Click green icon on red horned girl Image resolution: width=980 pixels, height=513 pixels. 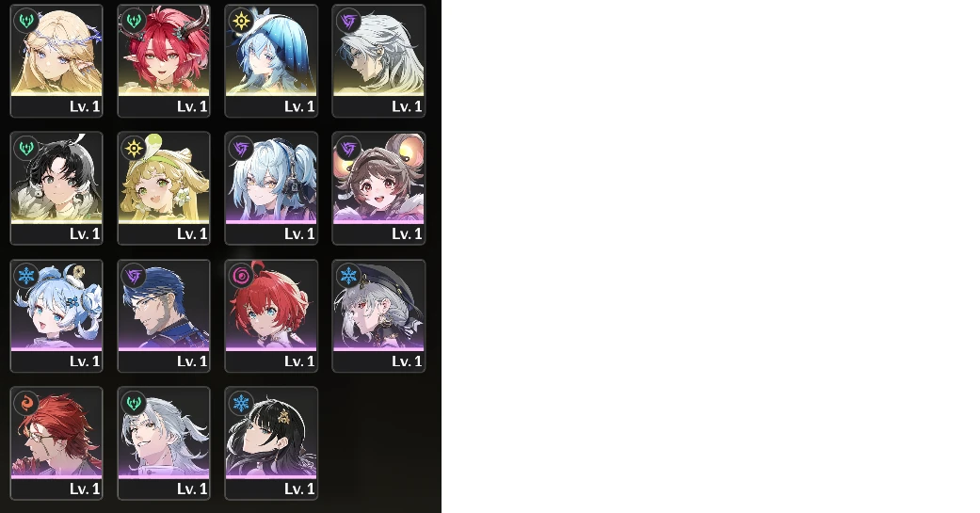tap(134, 21)
